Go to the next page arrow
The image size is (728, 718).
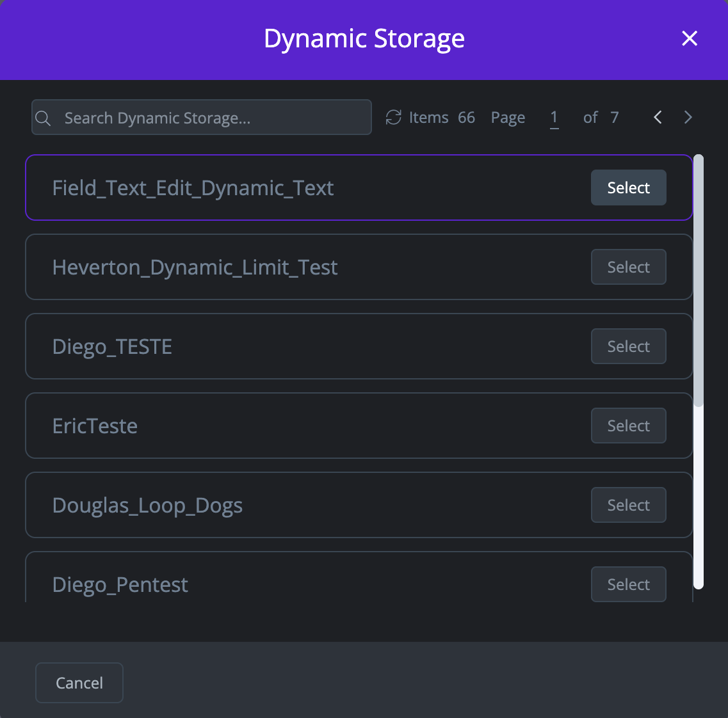pos(688,118)
